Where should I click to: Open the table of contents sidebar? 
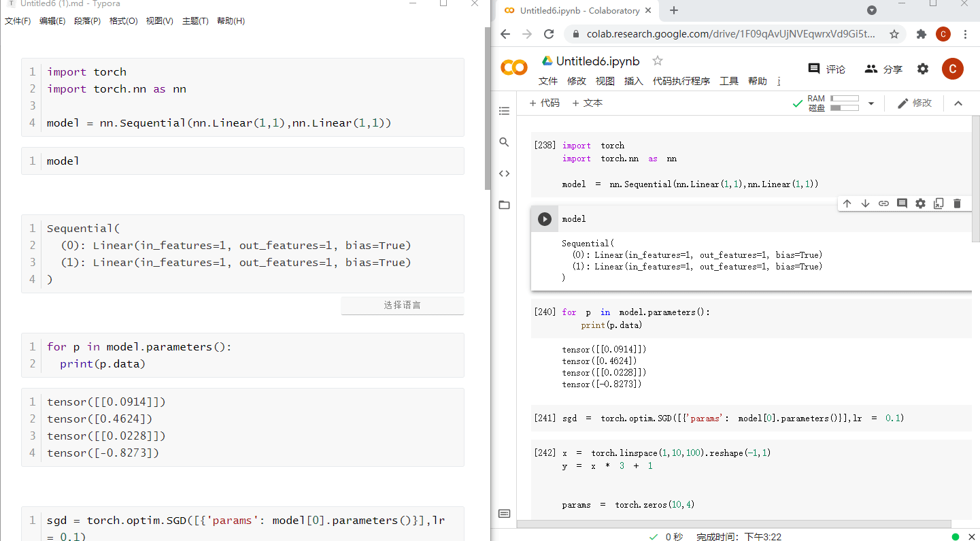pyautogui.click(x=504, y=111)
